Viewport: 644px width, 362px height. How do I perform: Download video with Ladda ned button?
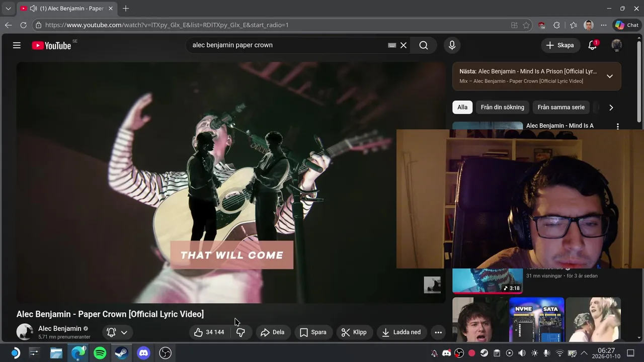pyautogui.click(x=401, y=332)
